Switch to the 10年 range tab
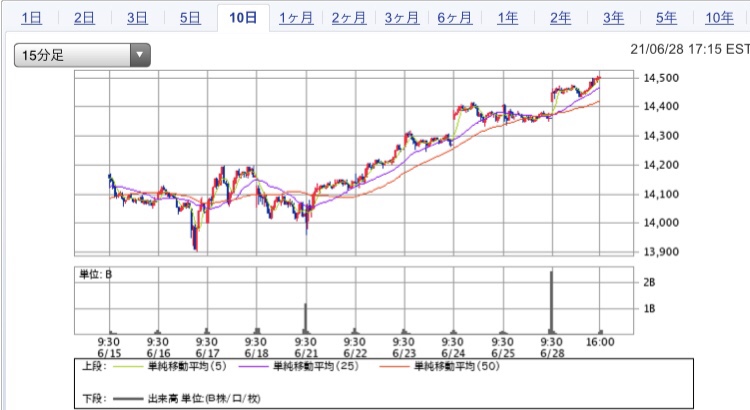This screenshot has height=410, width=750. tap(719, 18)
